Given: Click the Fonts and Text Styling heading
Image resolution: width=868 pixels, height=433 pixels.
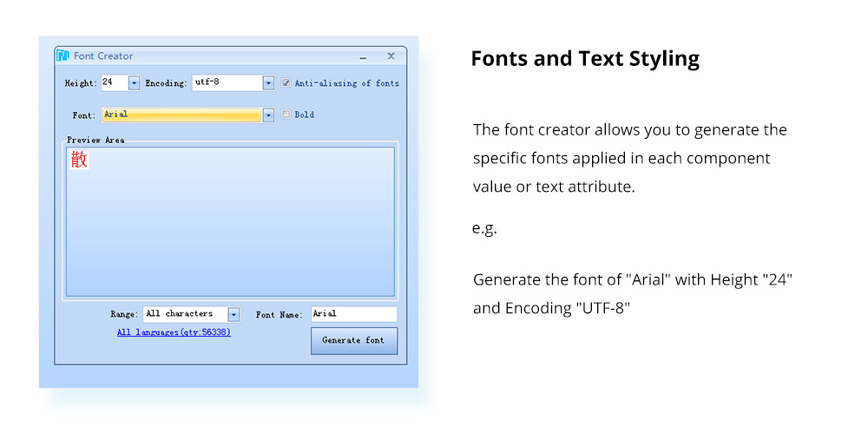Looking at the screenshot, I should [x=584, y=59].
